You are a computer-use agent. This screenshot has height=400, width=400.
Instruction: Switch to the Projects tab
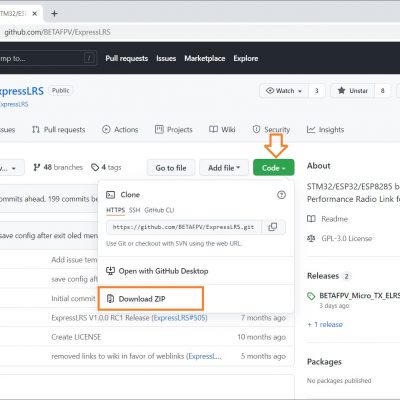coord(174,130)
